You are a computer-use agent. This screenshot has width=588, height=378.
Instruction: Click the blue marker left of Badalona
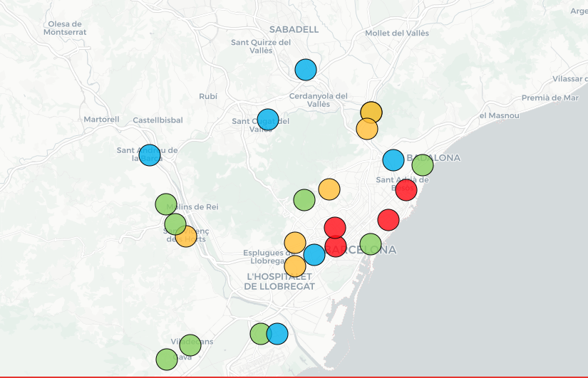click(393, 160)
